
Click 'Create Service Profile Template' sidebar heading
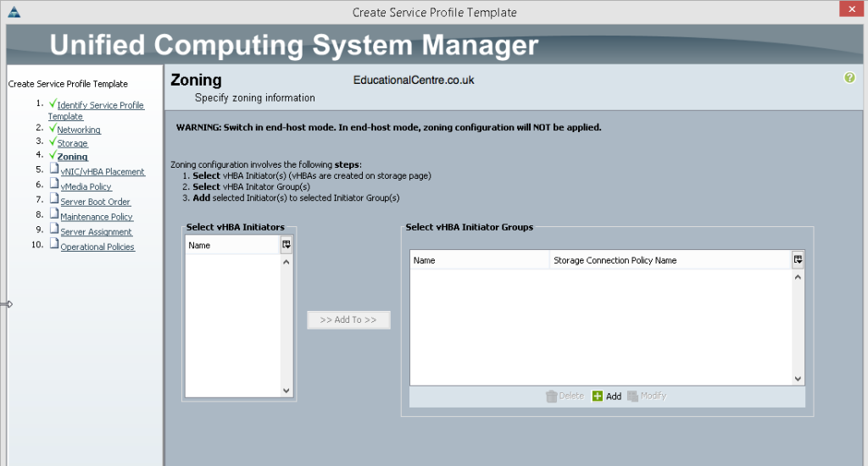68,84
